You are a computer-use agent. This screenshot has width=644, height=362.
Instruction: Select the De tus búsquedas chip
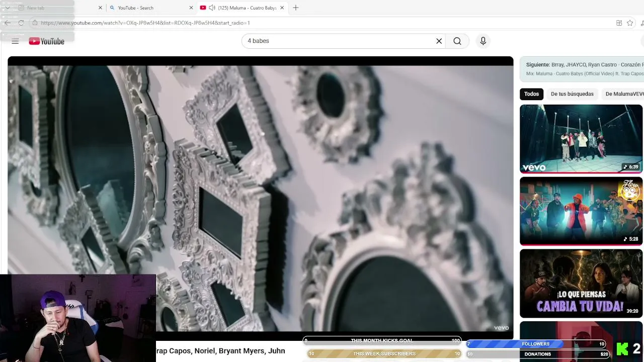point(572,94)
